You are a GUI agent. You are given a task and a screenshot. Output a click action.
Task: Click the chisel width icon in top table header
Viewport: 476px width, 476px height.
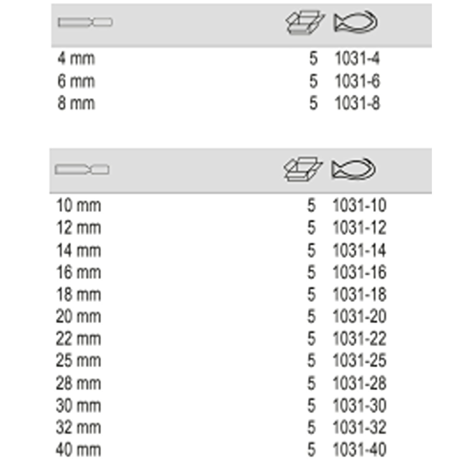(85, 22)
